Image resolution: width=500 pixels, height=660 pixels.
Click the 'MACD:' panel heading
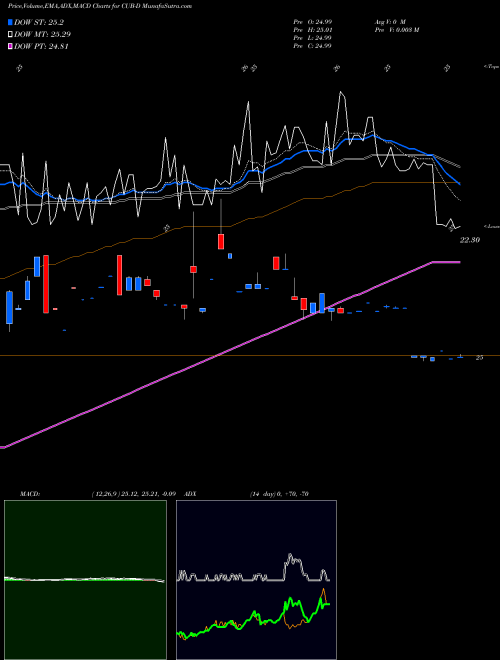pyautogui.click(x=30, y=494)
